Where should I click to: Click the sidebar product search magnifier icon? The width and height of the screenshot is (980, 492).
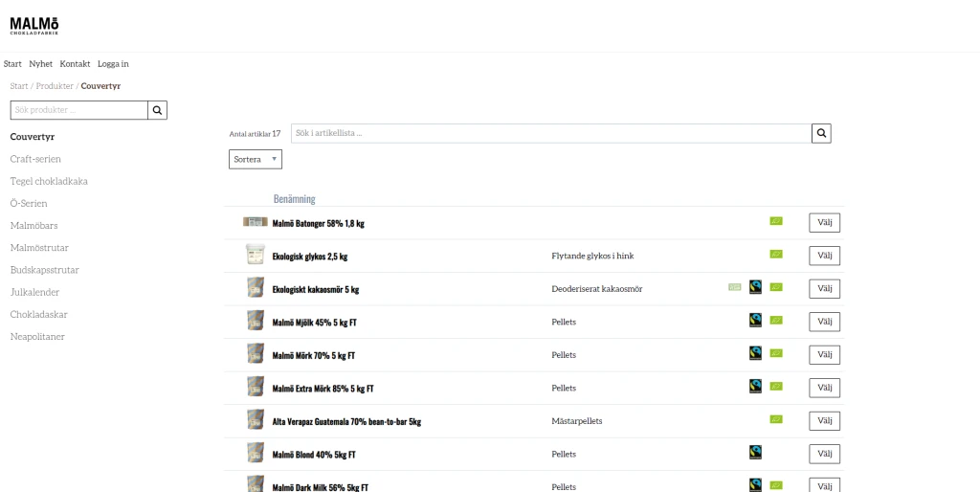pos(158,110)
